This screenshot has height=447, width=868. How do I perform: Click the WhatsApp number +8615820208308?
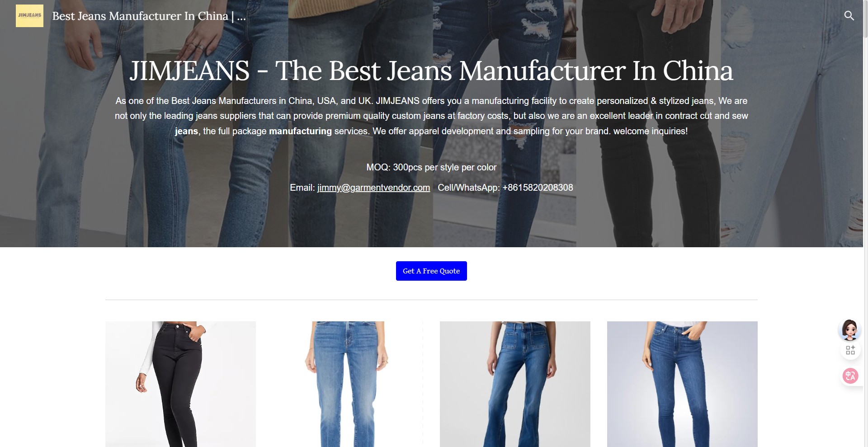(538, 188)
